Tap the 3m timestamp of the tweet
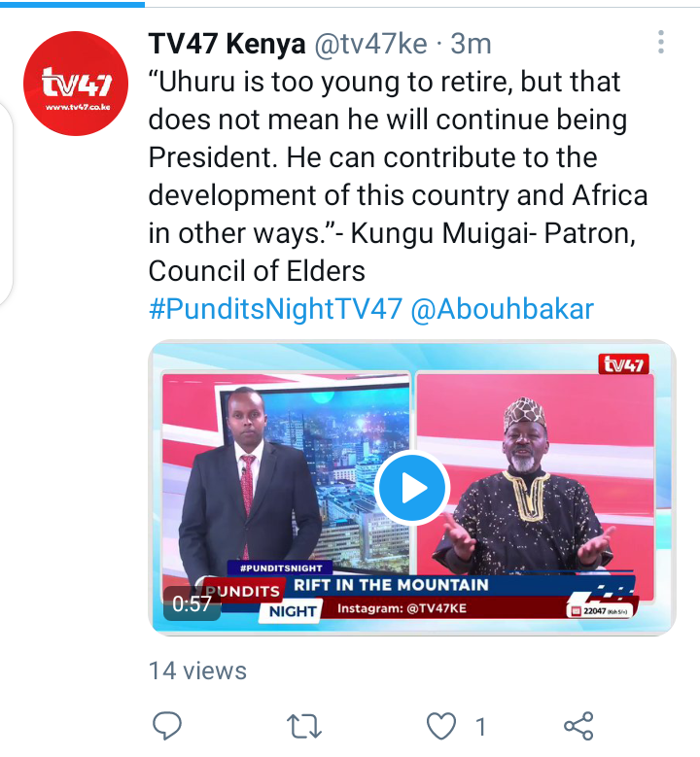The height and width of the screenshot is (757, 700). click(x=471, y=44)
